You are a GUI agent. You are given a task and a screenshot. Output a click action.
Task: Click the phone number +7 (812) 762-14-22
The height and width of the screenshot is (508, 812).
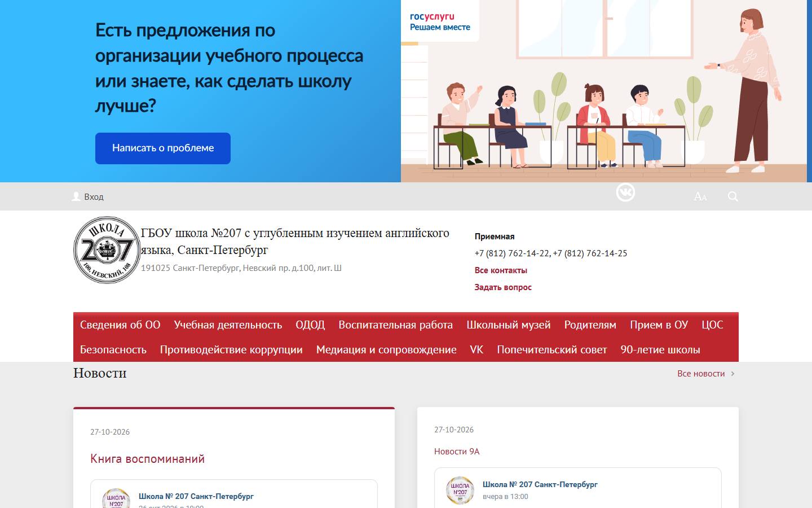pos(511,253)
